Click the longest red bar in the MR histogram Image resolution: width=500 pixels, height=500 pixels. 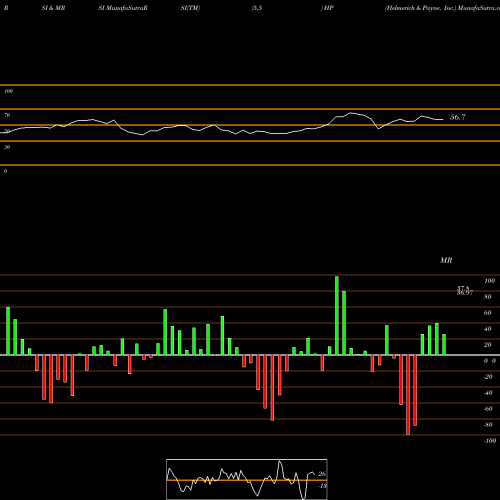[x=408, y=395]
